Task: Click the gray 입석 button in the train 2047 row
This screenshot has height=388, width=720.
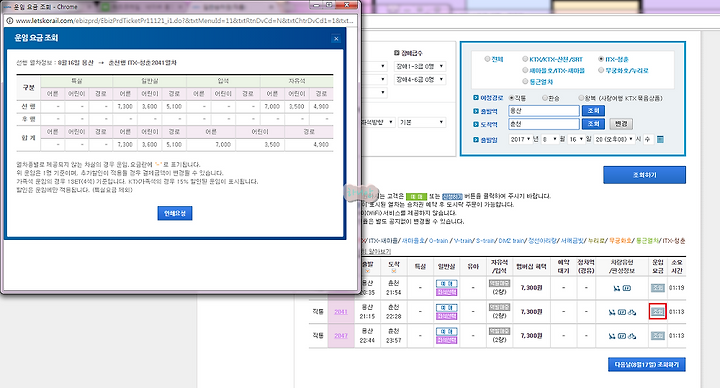Action: 499,331
